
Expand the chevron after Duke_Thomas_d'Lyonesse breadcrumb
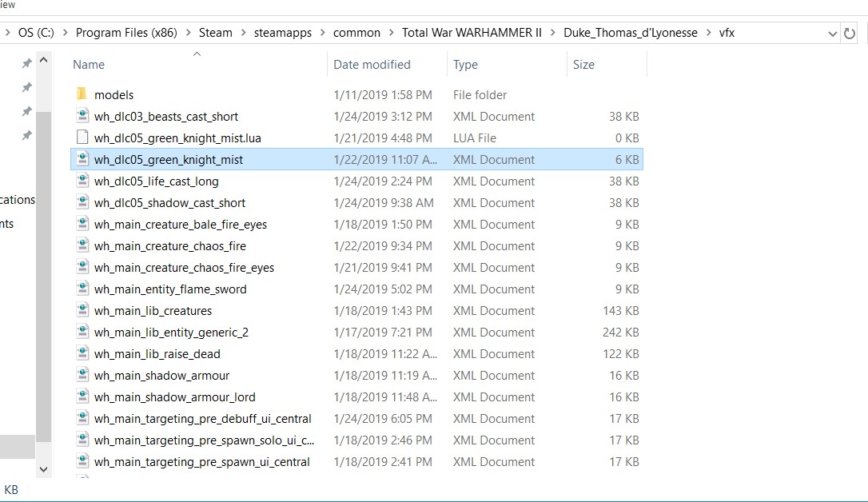pyautogui.click(x=708, y=33)
